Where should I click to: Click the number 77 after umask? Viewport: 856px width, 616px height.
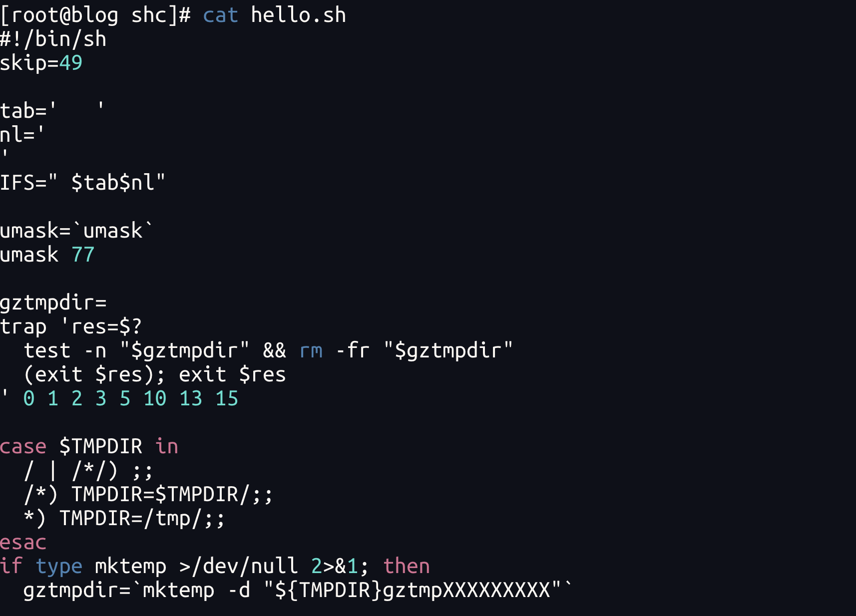point(83,255)
